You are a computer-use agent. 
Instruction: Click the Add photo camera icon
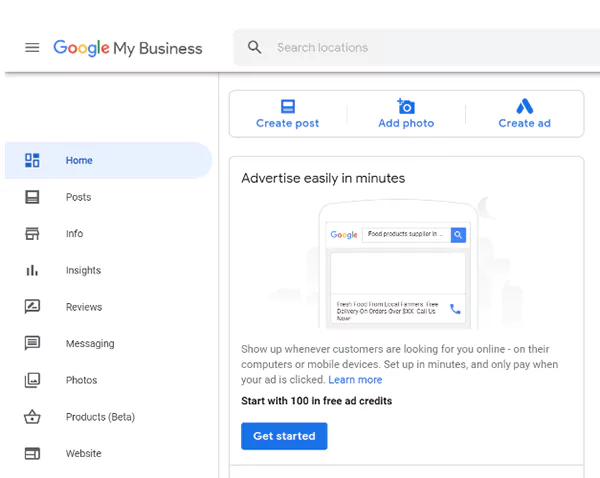406,106
